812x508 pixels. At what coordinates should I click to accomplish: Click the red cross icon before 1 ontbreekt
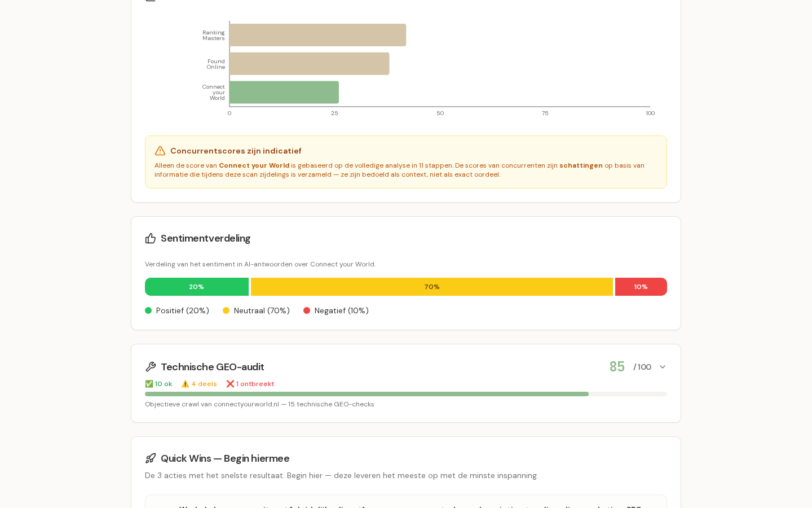pyautogui.click(x=230, y=384)
